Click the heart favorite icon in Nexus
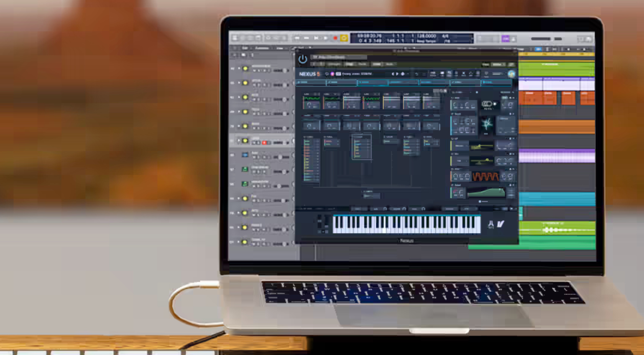 click(x=327, y=74)
